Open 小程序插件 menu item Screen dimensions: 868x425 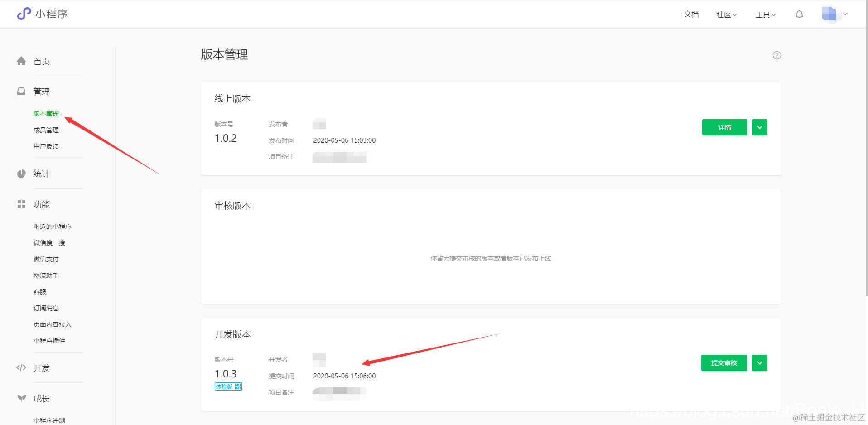tap(49, 341)
